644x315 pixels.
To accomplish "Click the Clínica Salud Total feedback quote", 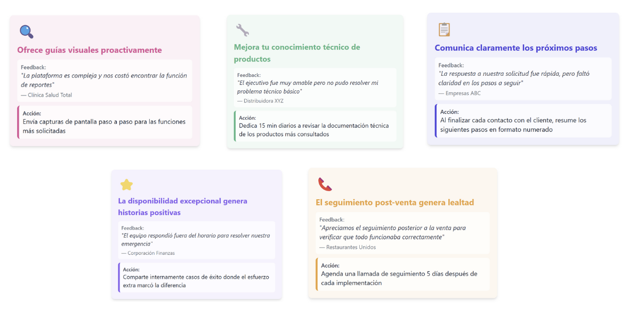I will click(x=104, y=80).
